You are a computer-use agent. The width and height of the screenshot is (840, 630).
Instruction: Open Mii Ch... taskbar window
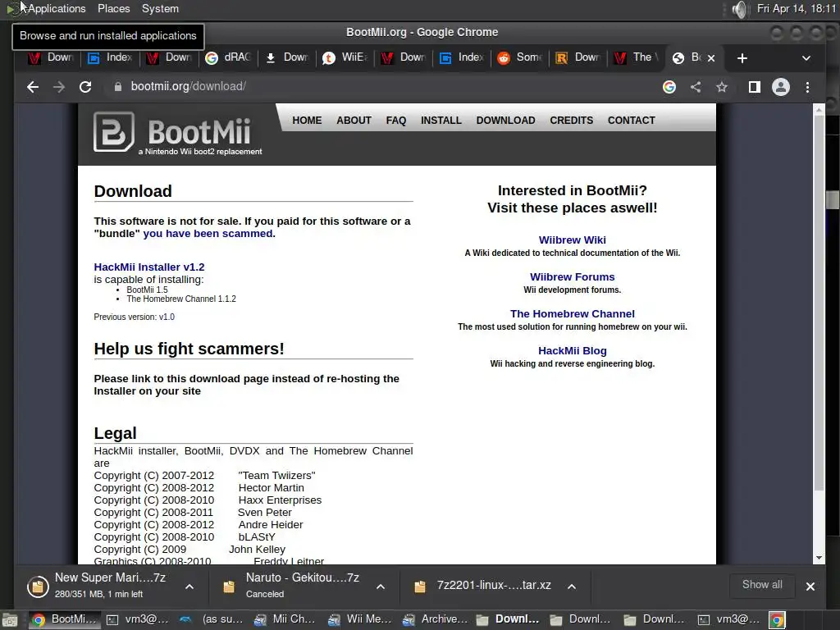point(285,620)
